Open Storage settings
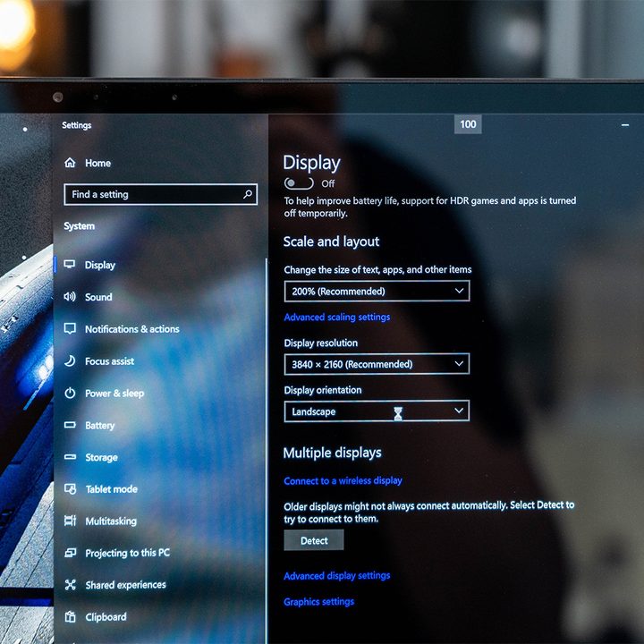The image size is (644, 644). tap(101, 457)
